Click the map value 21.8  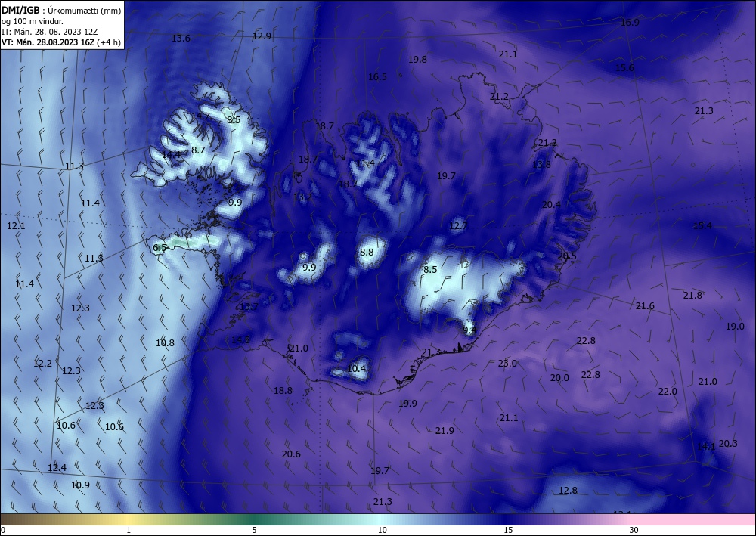(x=692, y=296)
